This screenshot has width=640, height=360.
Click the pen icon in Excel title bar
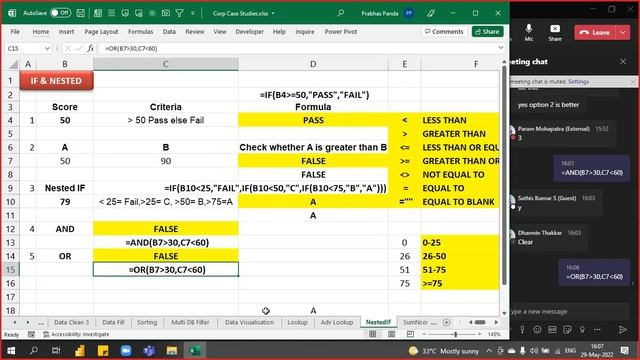click(x=431, y=13)
